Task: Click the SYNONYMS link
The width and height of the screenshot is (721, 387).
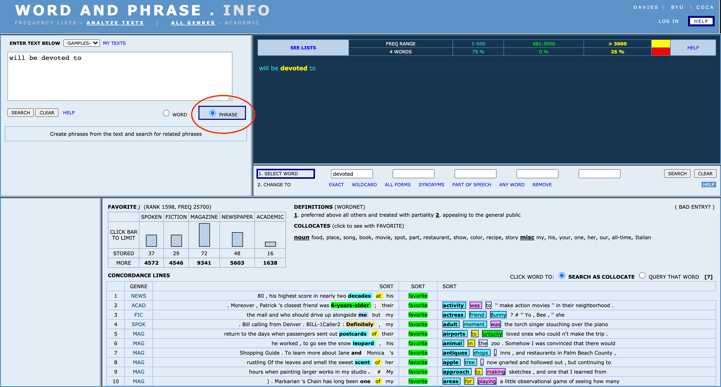Action: [431, 184]
